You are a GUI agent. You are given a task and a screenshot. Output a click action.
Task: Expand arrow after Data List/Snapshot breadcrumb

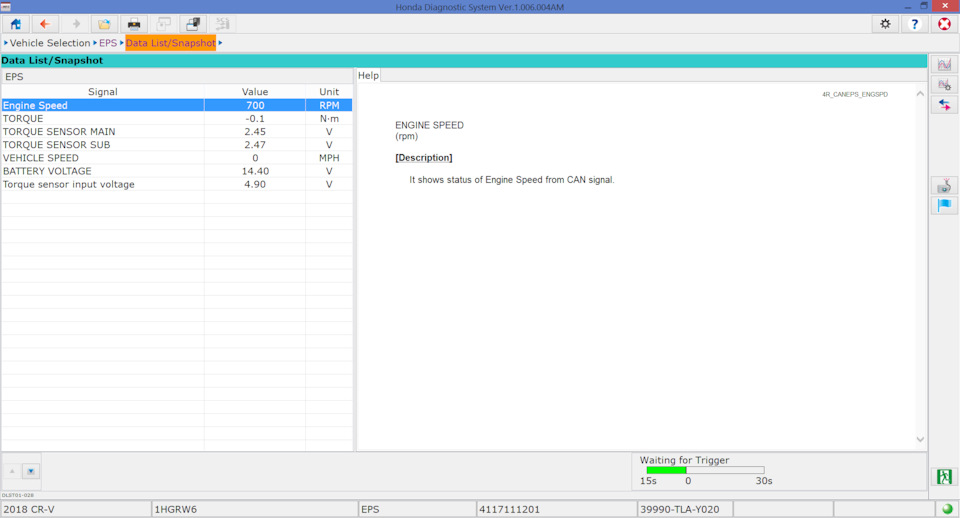pos(220,43)
